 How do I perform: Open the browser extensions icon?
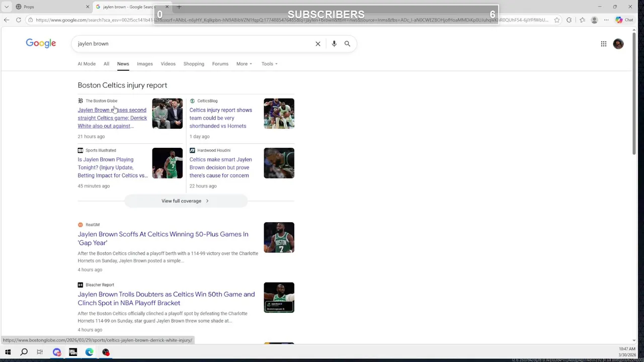[569, 20]
